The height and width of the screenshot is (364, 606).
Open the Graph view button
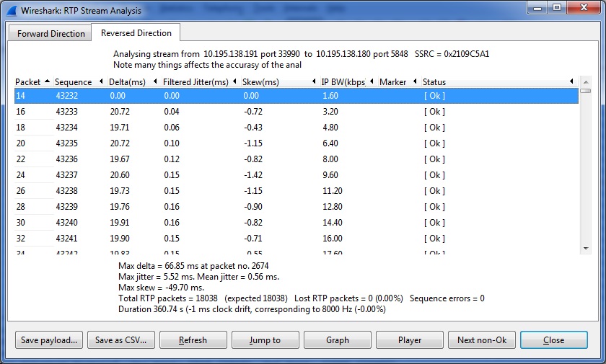(337, 340)
